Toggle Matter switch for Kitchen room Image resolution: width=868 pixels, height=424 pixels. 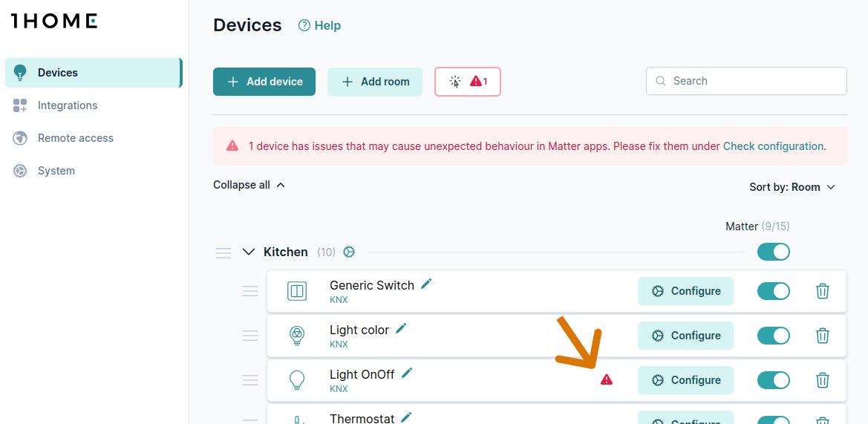(x=773, y=252)
